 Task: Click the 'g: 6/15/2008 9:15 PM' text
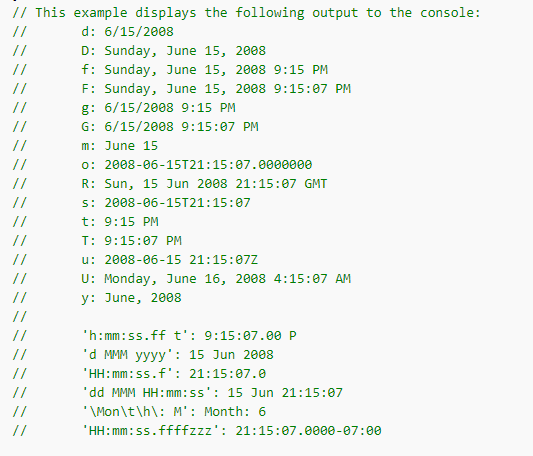click(158, 108)
